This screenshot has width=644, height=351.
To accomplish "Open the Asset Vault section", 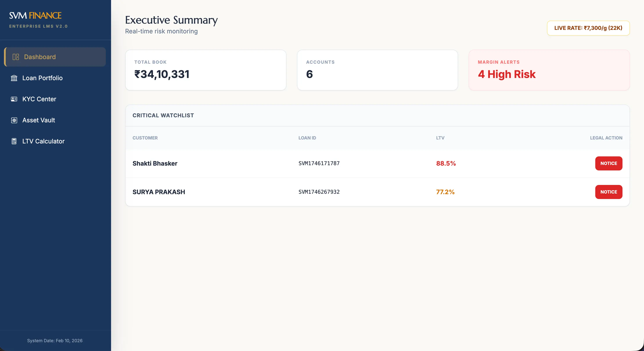I will coord(39,120).
